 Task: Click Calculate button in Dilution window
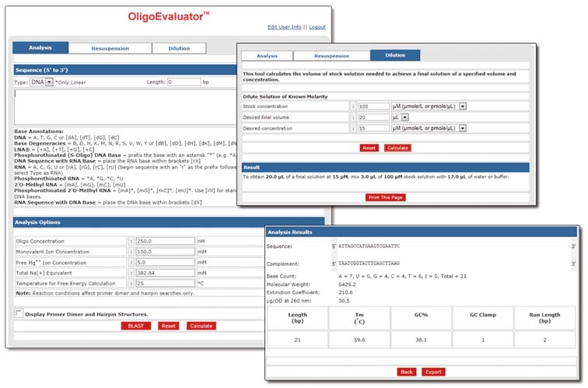pos(397,148)
